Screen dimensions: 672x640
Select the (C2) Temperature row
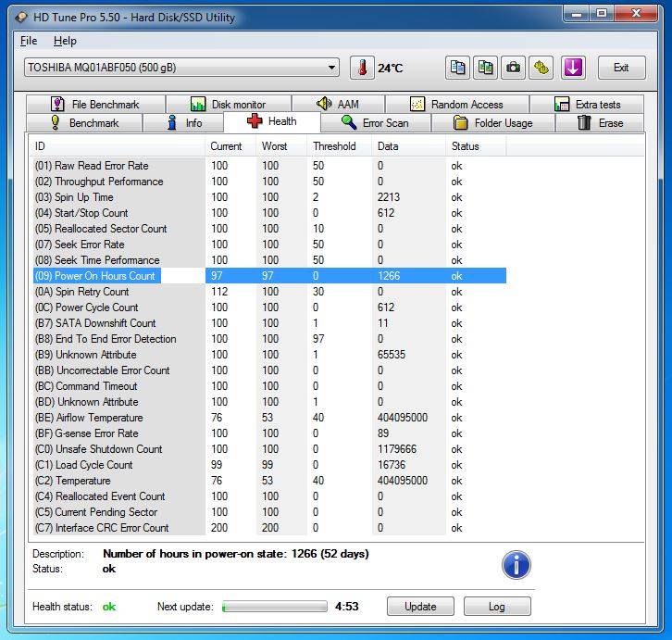click(x=269, y=481)
